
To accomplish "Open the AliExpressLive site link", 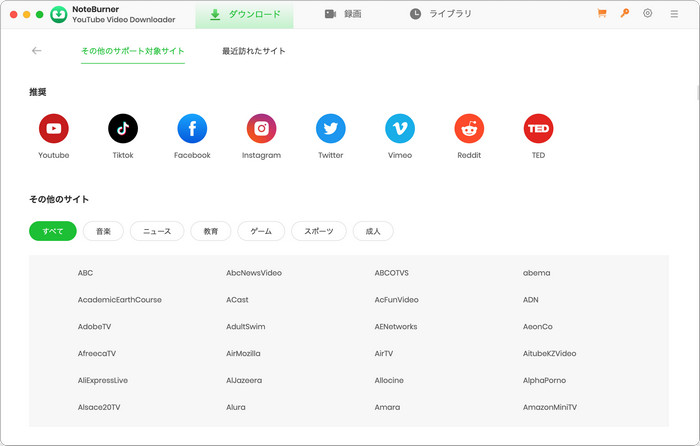I will (x=103, y=380).
